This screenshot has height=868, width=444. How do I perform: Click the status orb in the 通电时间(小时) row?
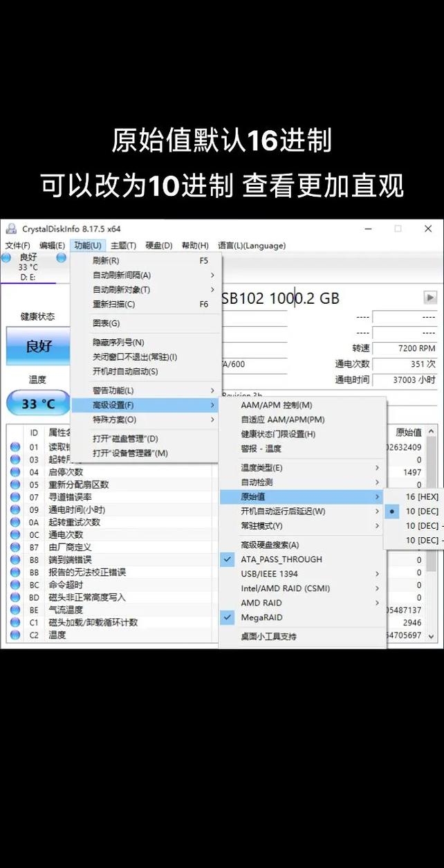tap(15, 509)
